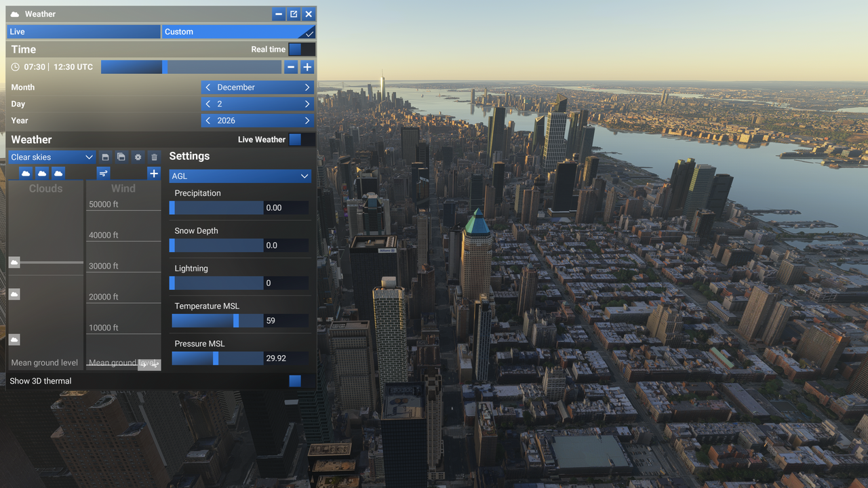Select ground wind layer arrow marker
This screenshot has height=488, width=868.
pos(149,365)
